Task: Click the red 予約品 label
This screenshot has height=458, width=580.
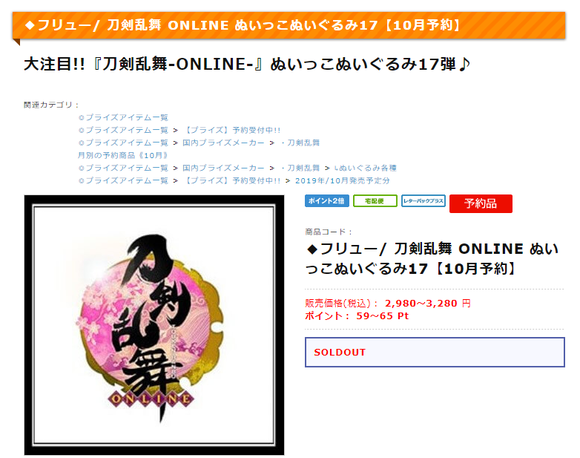Action: coord(480,203)
